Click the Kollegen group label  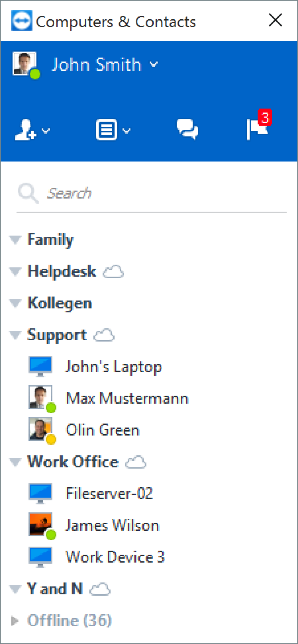click(x=60, y=303)
